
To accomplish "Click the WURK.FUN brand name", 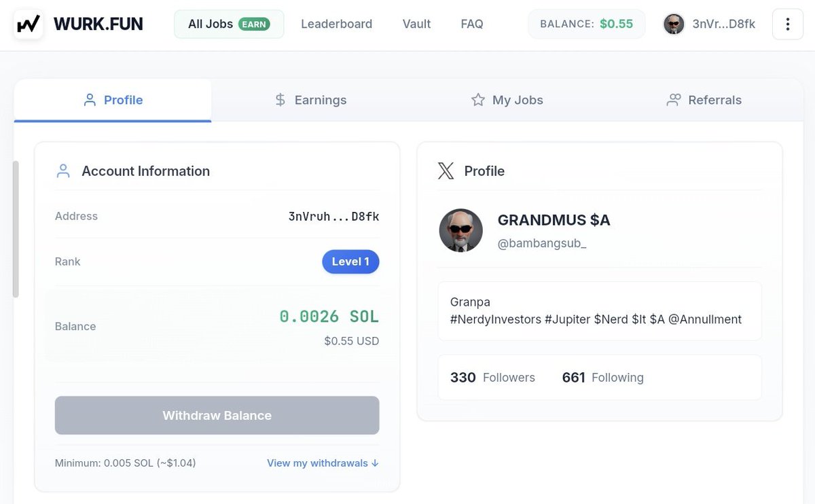I will [x=98, y=24].
